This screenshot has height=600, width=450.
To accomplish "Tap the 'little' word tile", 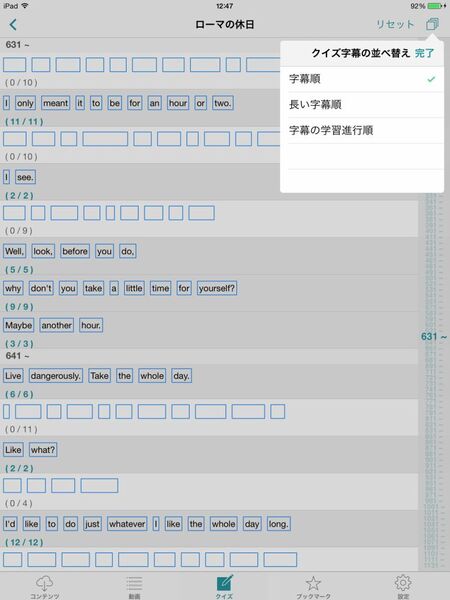I will (x=134, y=288).
